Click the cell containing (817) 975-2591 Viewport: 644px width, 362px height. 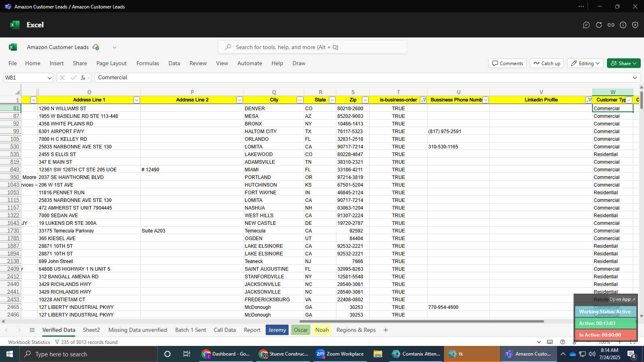pos(458,132)
